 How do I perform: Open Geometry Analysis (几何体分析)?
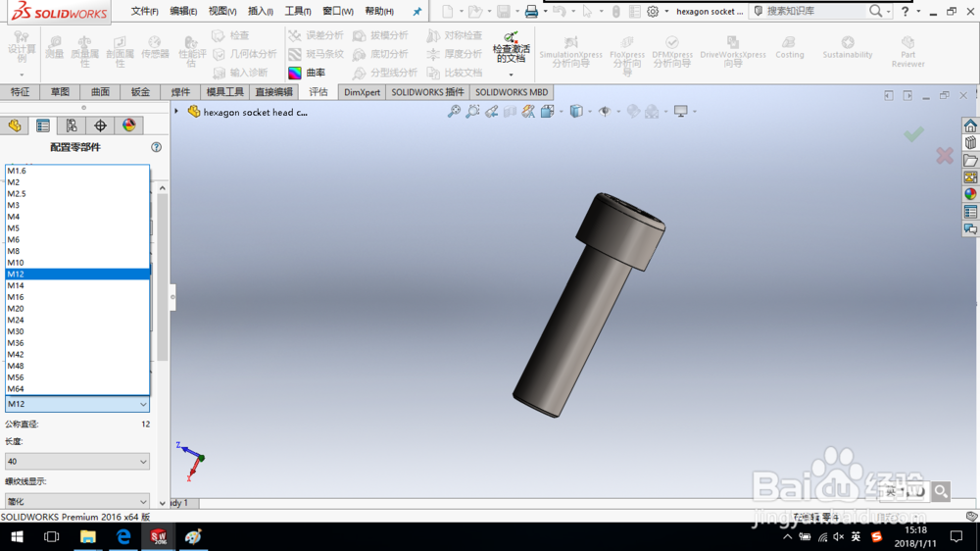click(x=244, y=54)
